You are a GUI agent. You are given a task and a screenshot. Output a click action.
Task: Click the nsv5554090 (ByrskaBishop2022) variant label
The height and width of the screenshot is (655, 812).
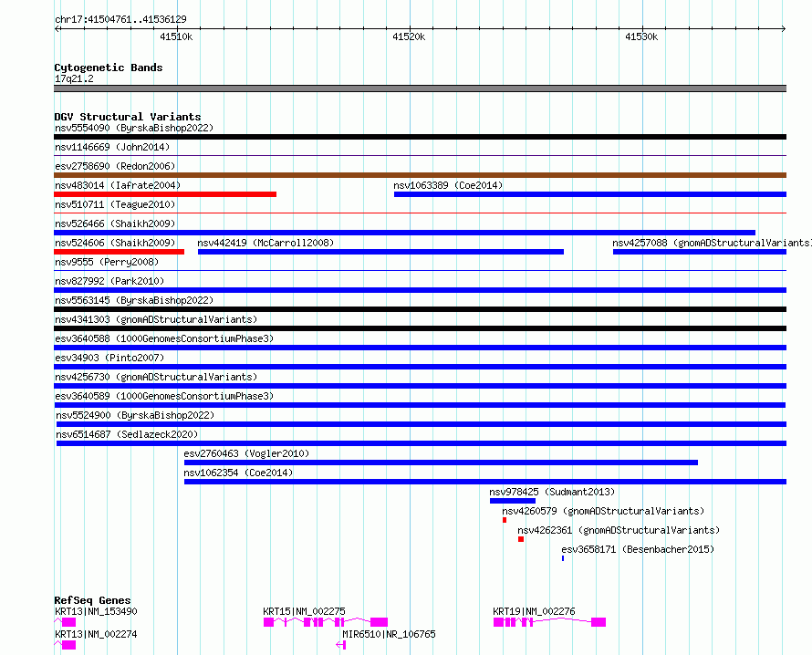134,128
